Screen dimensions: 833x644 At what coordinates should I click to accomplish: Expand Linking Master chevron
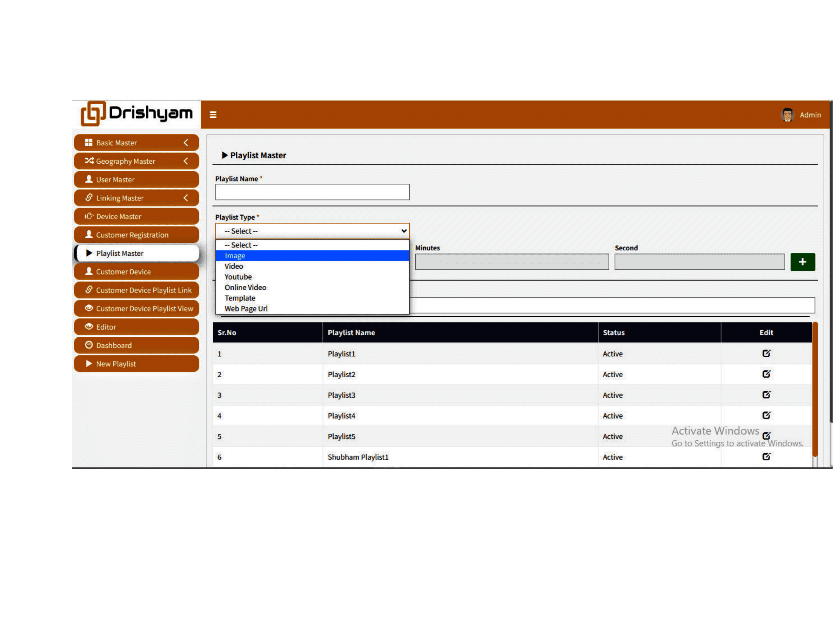click(186, 198)
